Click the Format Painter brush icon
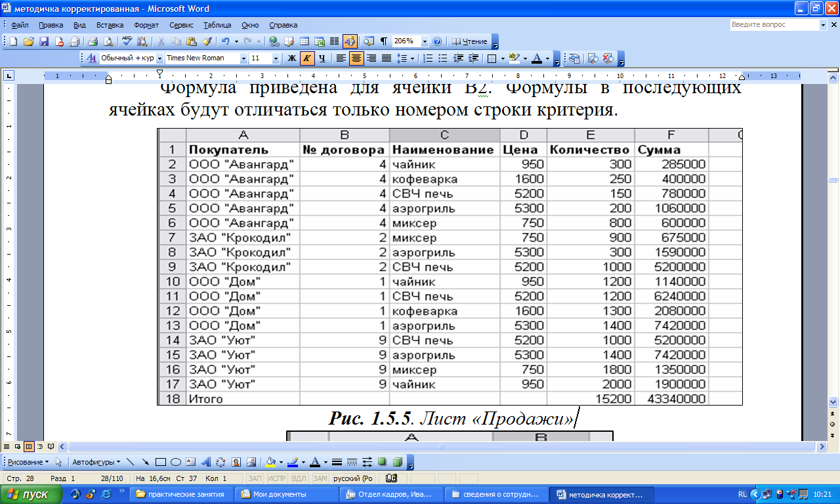 [x=207, y=41]
